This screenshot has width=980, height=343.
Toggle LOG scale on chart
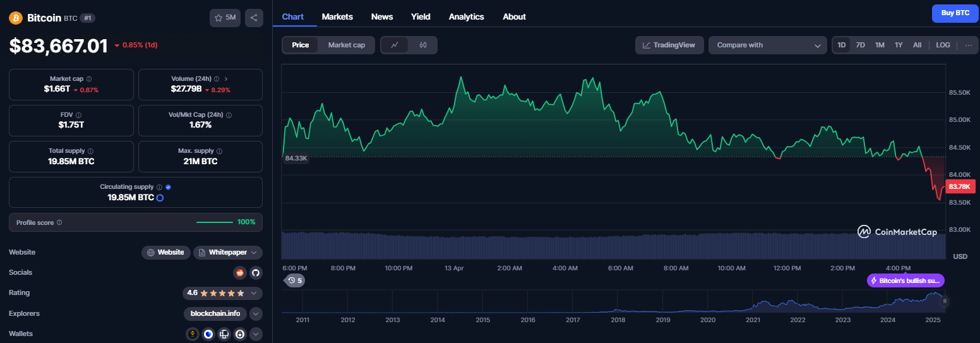tap(943, 45)
